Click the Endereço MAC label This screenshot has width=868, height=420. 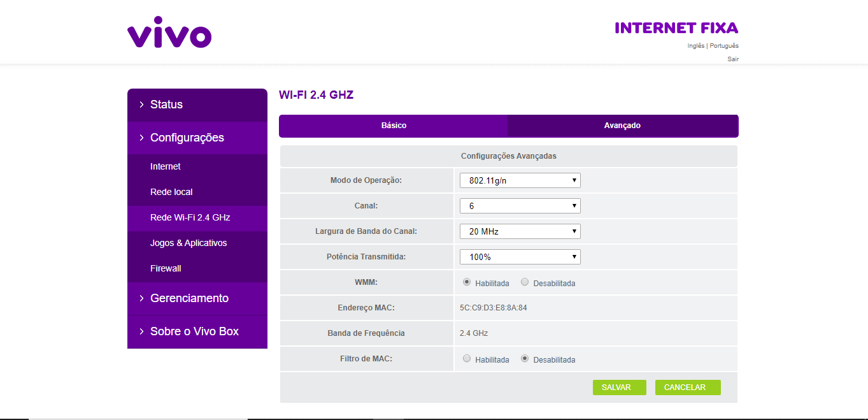pos(366,308)
